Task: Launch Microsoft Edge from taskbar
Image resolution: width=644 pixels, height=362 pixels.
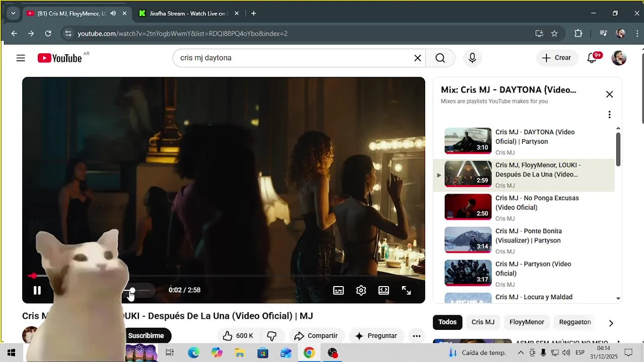Action: [x=194, y=353]
